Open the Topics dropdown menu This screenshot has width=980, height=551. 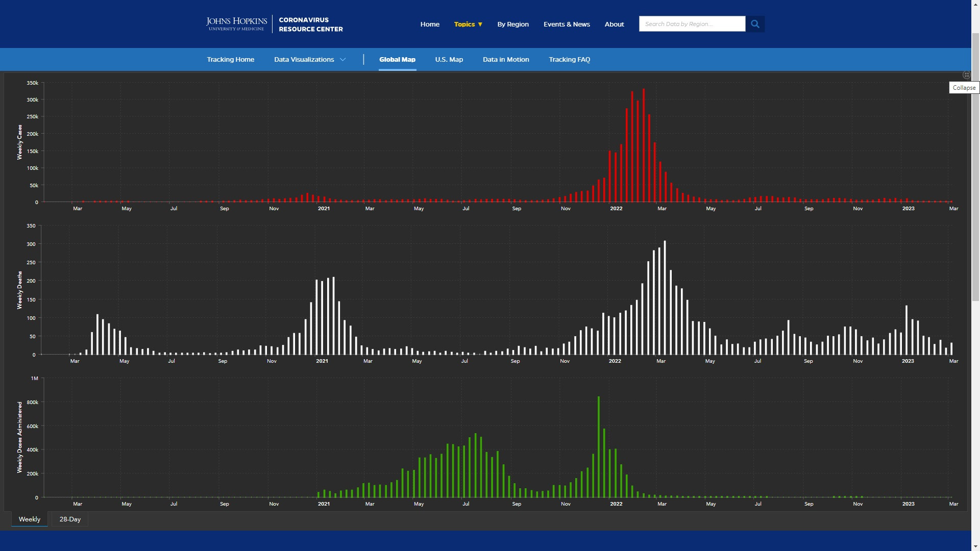tap(468, 24)
